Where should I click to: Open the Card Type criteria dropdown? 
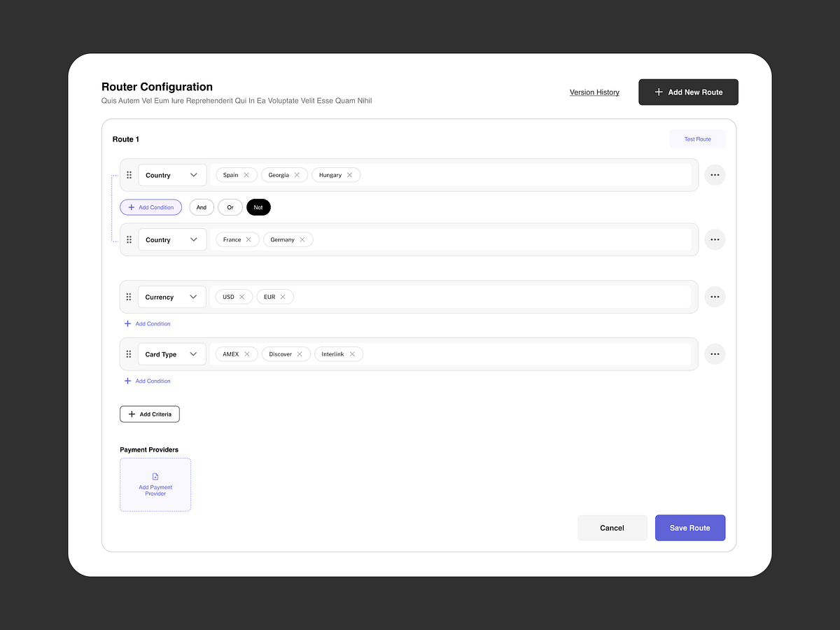[x=171, y=353]
